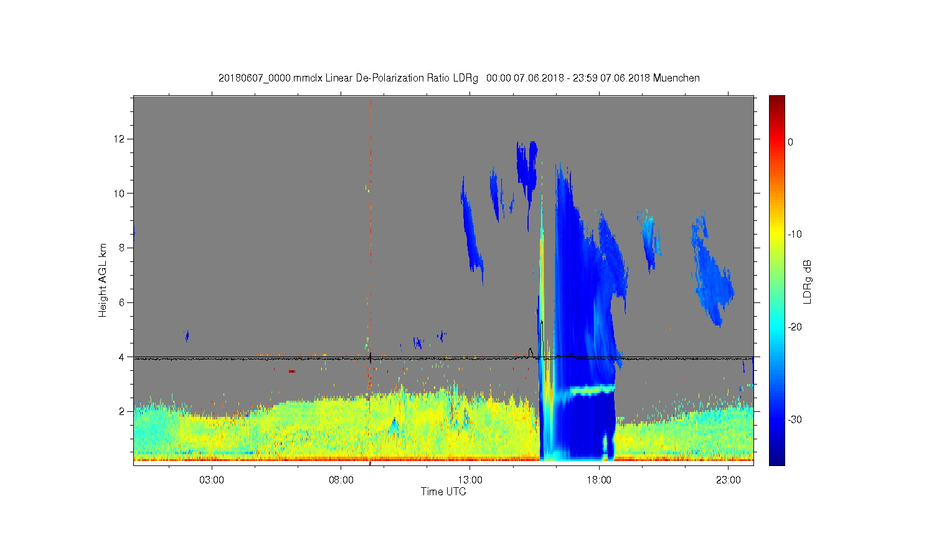Click the height tick label 6

(x=123, y=302)
